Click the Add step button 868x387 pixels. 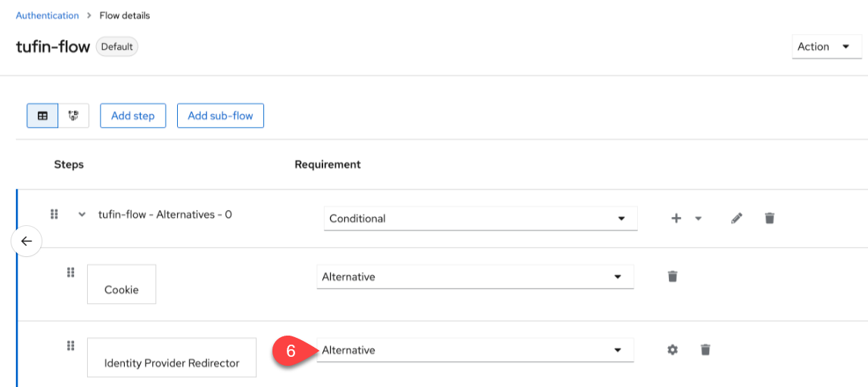coord(132,116)
